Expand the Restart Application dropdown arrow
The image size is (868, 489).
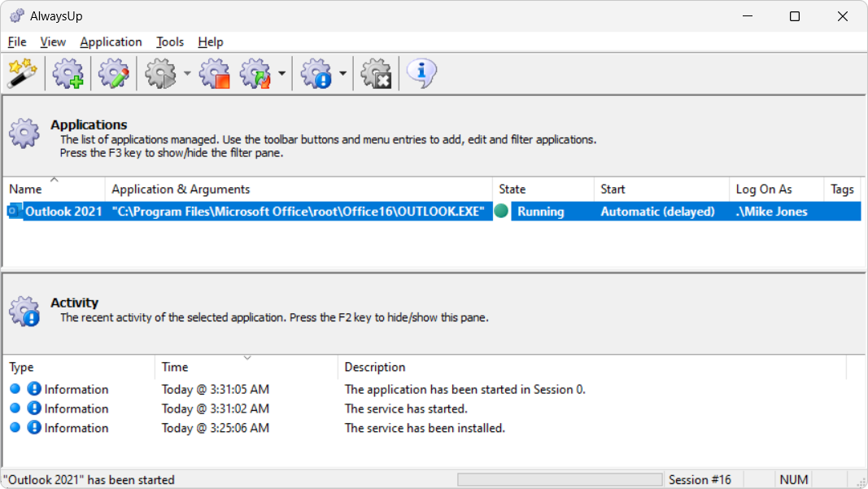281,73
